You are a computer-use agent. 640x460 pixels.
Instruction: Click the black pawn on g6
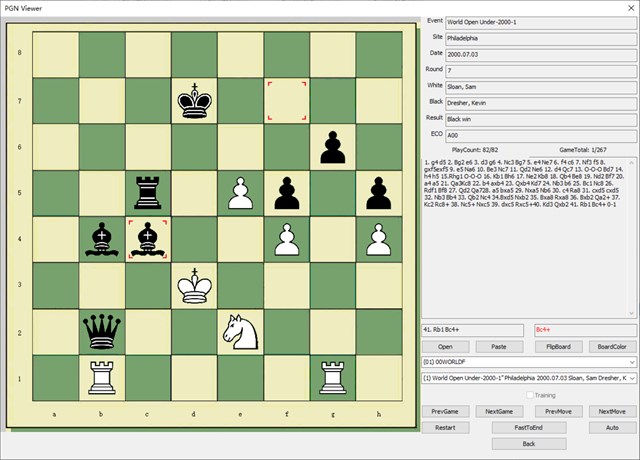coord(333,147)
